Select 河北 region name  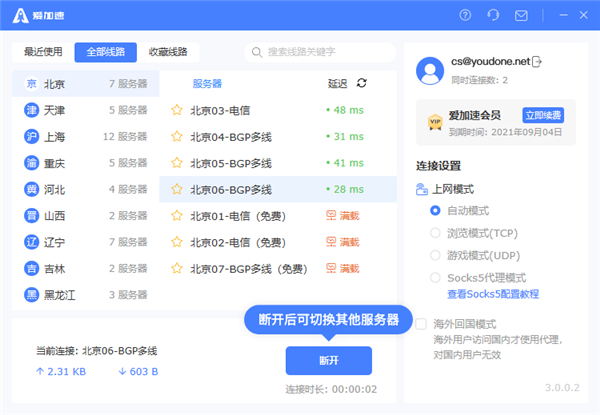coord(54,190)
